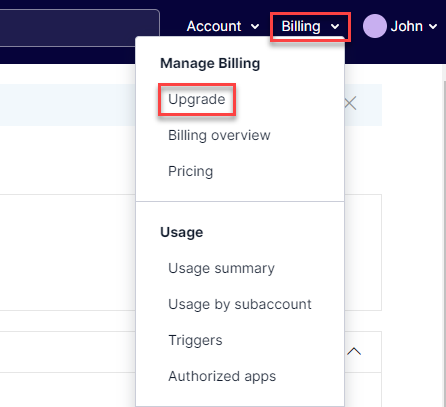
Task: Click the chevron next to Billing
Action: (x=335, y=27)
